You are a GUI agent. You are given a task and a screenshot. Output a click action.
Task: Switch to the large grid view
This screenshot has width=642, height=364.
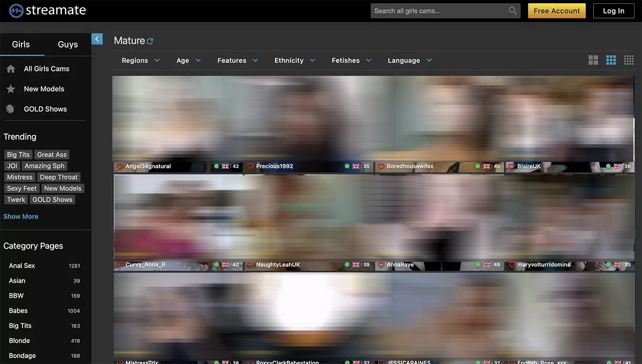click(593, 60)
